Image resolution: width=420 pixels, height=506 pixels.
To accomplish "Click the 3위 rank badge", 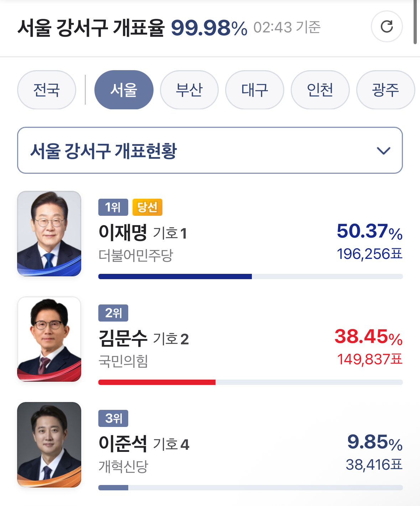I will 113,418.
